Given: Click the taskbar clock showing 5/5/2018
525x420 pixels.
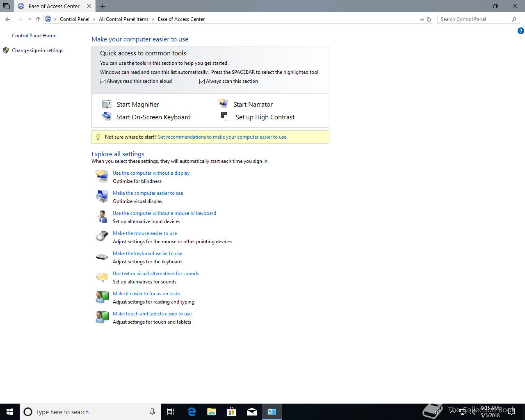Looking at the screenshot, I should (x=490, y=412).
